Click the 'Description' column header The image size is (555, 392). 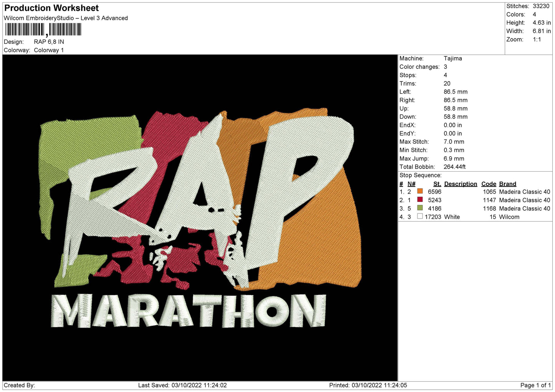461,184
